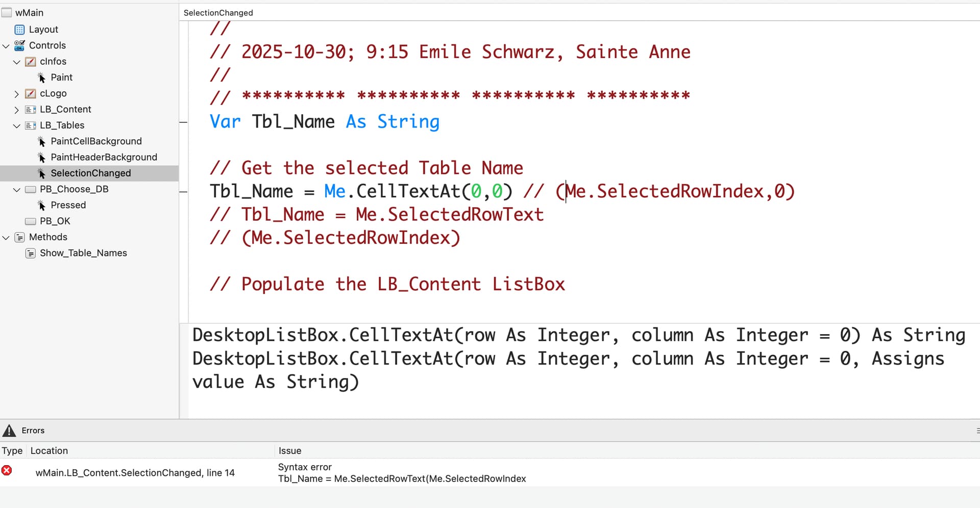
Task: Open the Pressed event handler
Action: click(x=68, y=205)
